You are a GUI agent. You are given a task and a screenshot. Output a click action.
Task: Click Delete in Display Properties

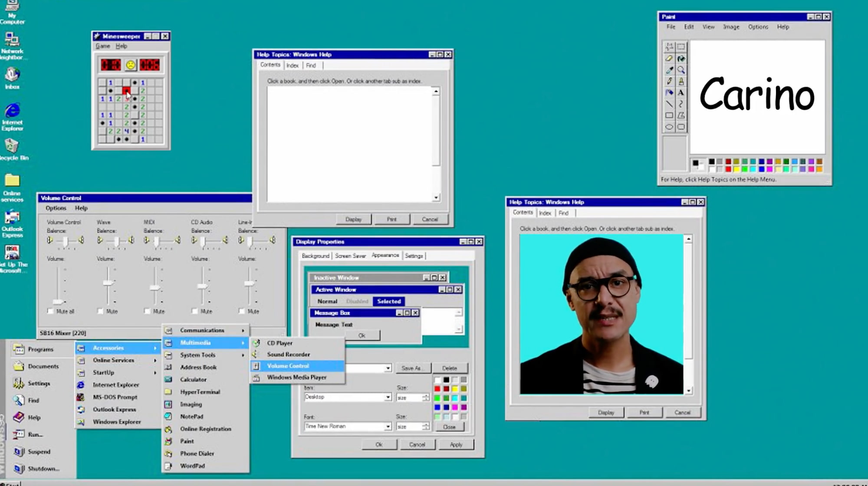[450, 368]
